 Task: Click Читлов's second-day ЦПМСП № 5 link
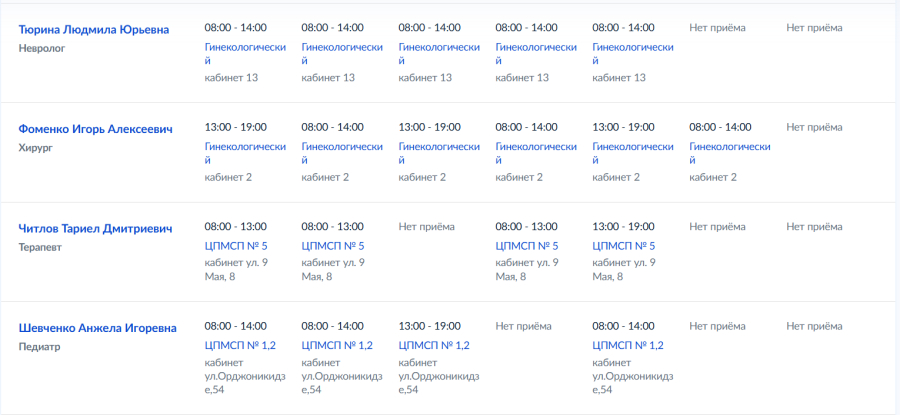click(x=333, y=246)
